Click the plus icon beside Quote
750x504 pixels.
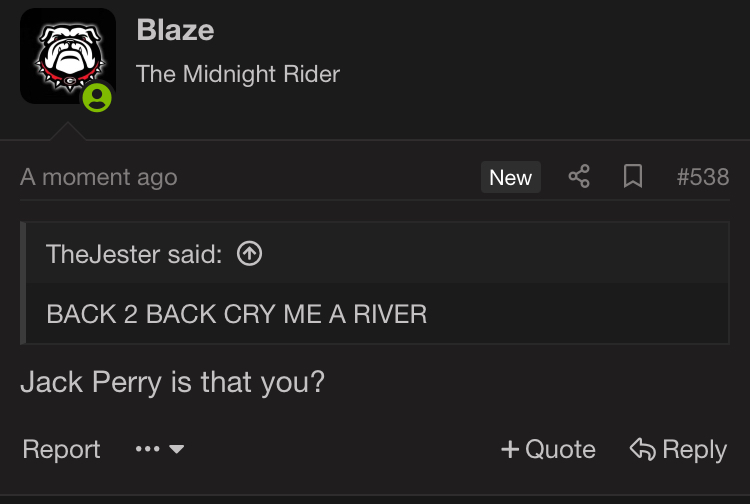pyautogui.click(x=510, y=450)
